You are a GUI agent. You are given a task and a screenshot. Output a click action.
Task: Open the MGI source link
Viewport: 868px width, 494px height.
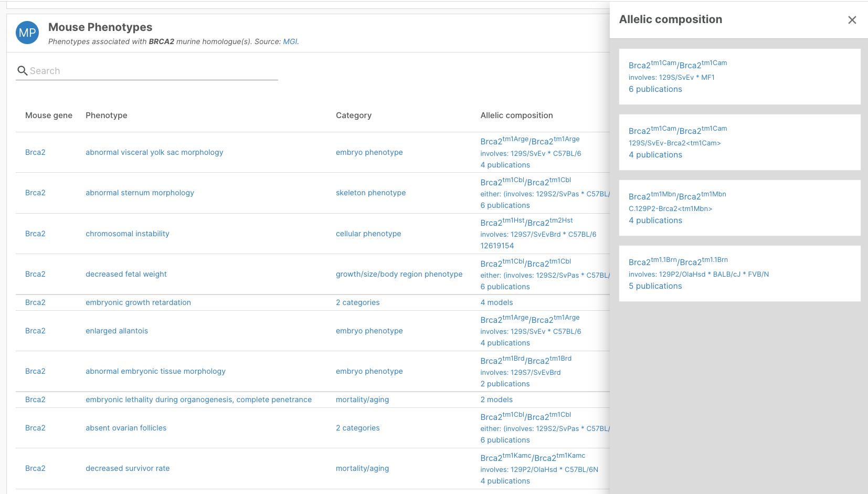[290, 41]
